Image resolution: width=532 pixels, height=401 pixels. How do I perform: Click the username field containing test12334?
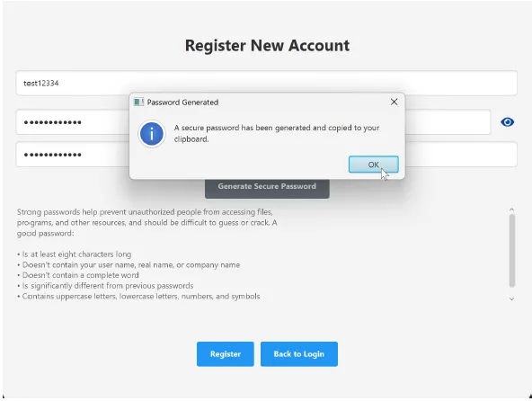click(266, 84)
